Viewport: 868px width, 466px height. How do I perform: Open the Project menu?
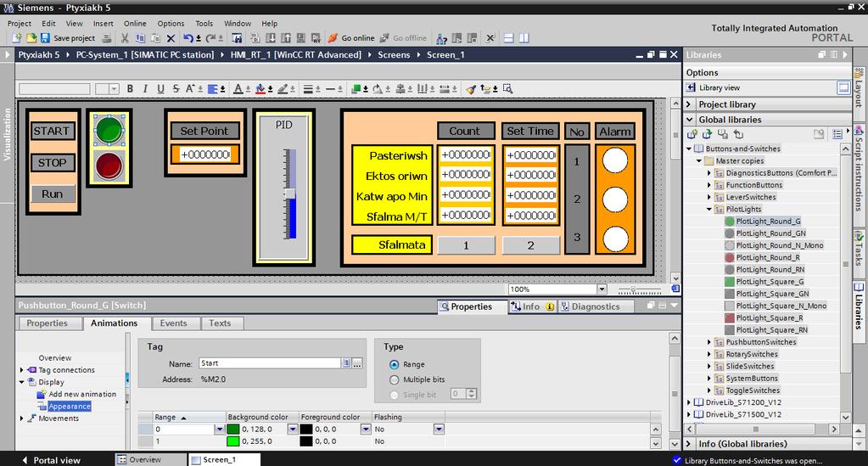click(20, 23)
